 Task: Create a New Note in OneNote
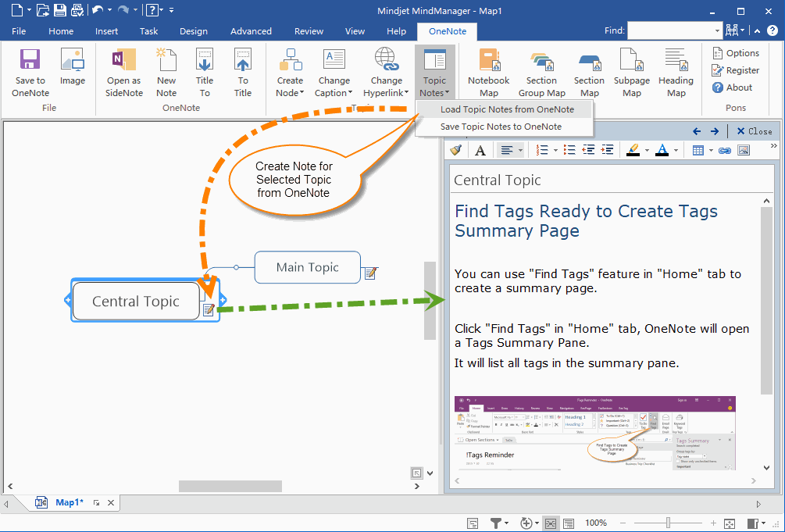(x=166, y=73)
